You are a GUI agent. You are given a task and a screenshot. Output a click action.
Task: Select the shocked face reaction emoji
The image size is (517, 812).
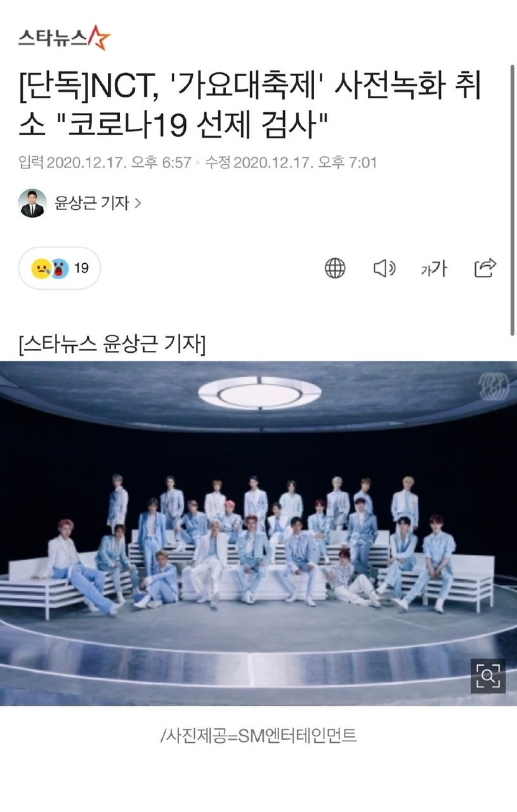tap(59, 268)
